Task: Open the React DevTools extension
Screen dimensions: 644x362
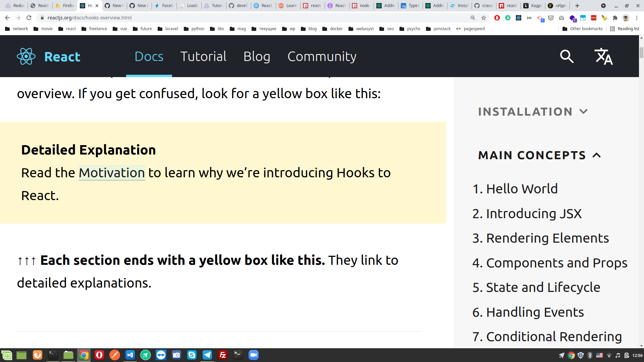Action: (x=519, y=18)
